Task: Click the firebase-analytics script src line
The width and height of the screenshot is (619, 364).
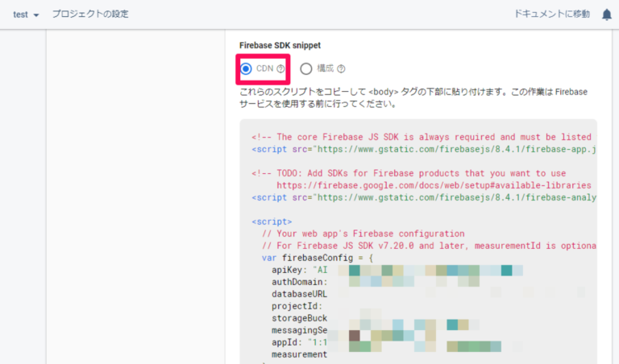Action: (424, 197)
